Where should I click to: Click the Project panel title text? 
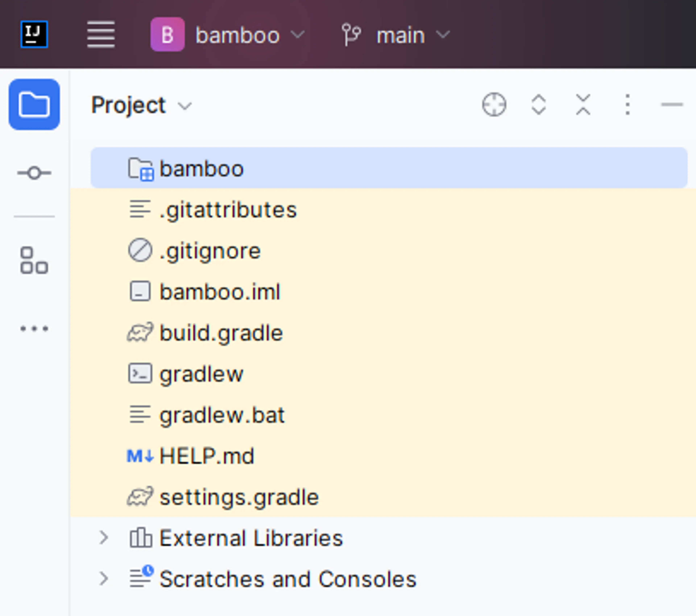coord(128,105)
